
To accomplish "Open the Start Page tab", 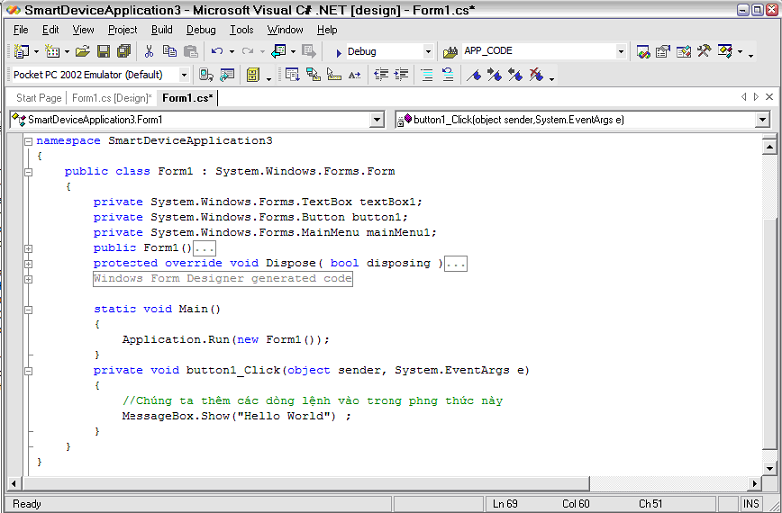I will (x=39, y=98).
